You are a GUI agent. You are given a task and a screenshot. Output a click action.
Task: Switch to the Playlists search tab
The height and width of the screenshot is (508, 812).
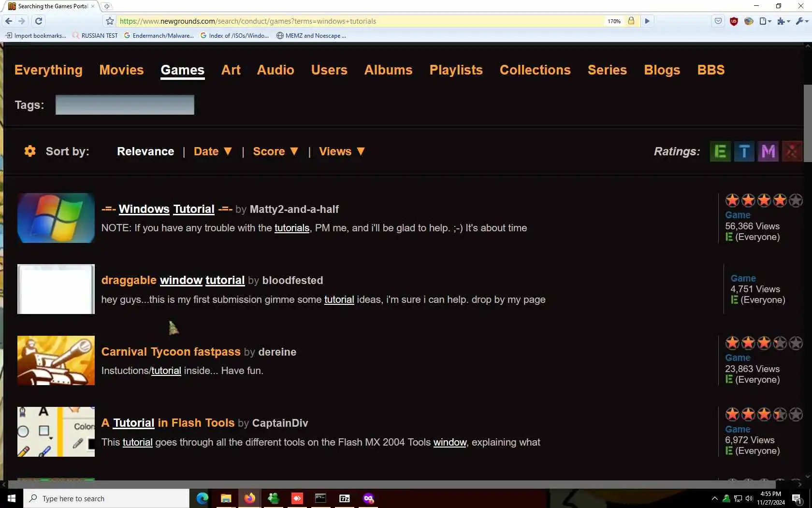[x=456, y=70]
